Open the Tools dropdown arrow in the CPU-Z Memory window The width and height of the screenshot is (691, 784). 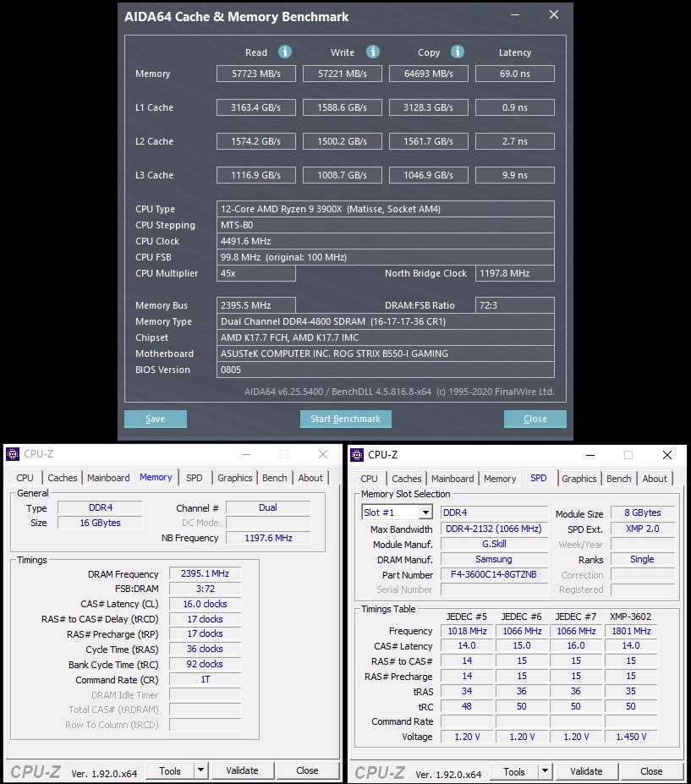tap(201, 770)
